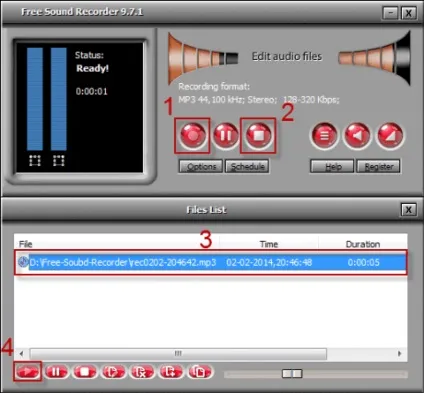
Task: Stop the recording
Action: point(258,135)
